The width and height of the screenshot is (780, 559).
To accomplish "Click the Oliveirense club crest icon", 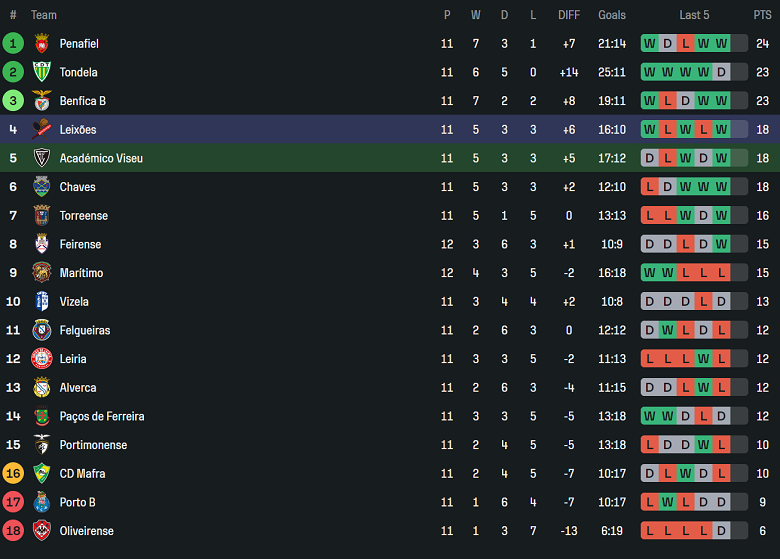I will coord(42,530).
